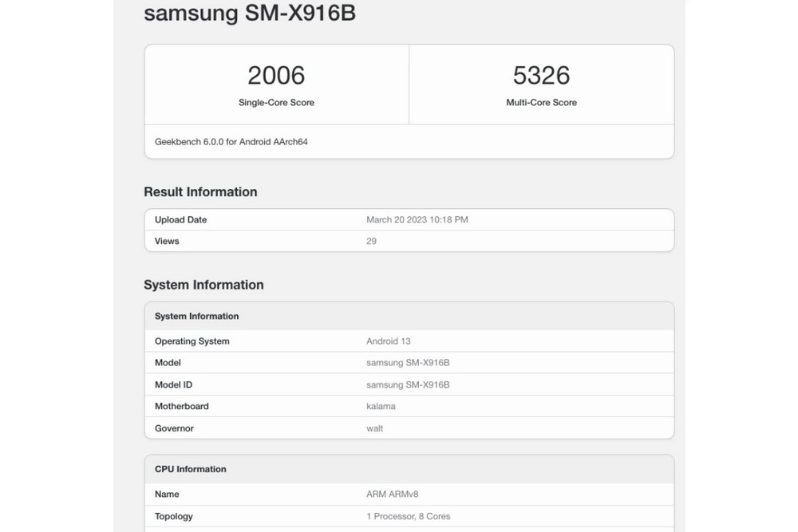
Task: Click the Model value samsung SM-X916B
Action: pos(408,363)
